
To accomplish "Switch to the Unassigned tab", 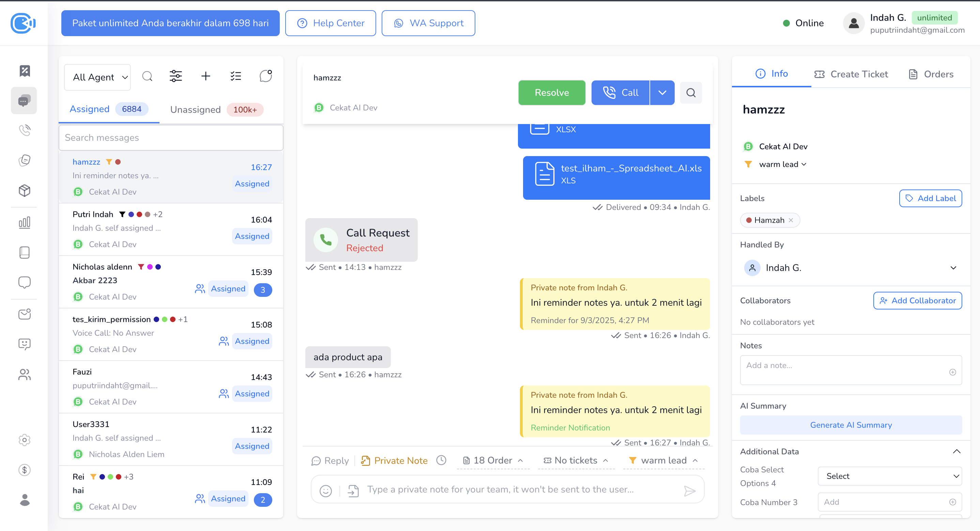I will click(195, 110).
